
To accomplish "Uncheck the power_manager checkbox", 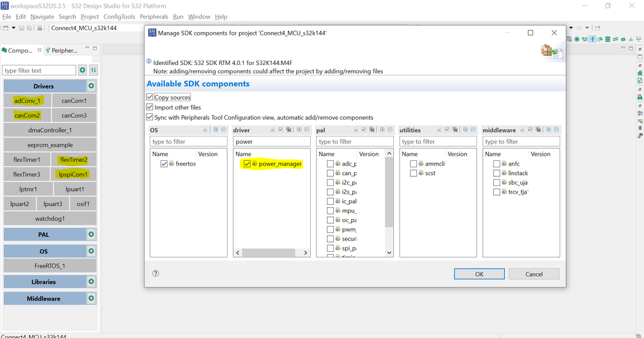I will click(x=248, y=164).
